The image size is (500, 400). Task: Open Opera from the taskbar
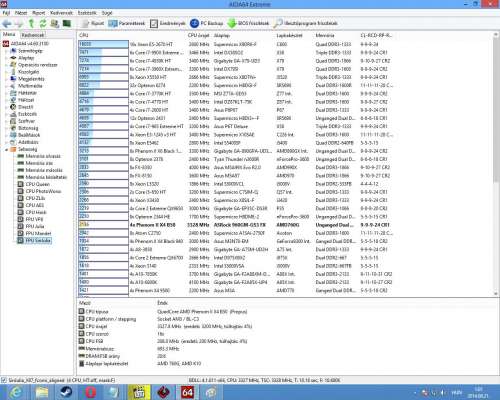click(91, 392)
